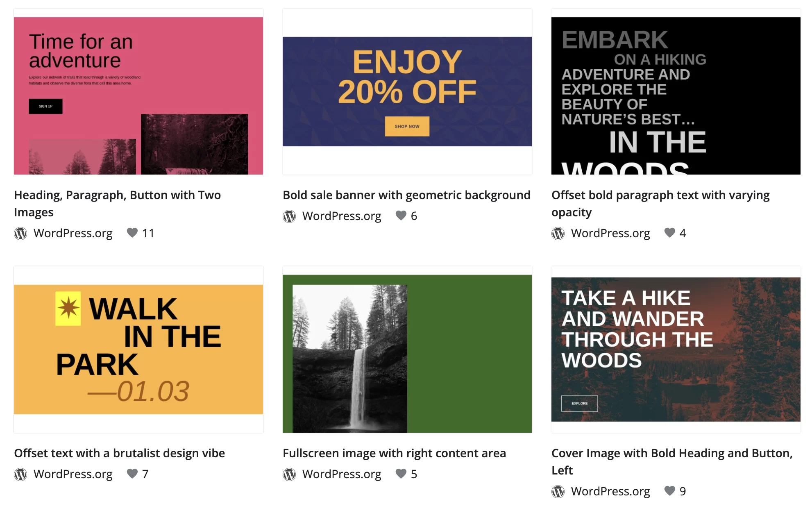Expand the Offset text brutalist pattern details
Screen dimensions: 812x513
(x=119, y=453)
